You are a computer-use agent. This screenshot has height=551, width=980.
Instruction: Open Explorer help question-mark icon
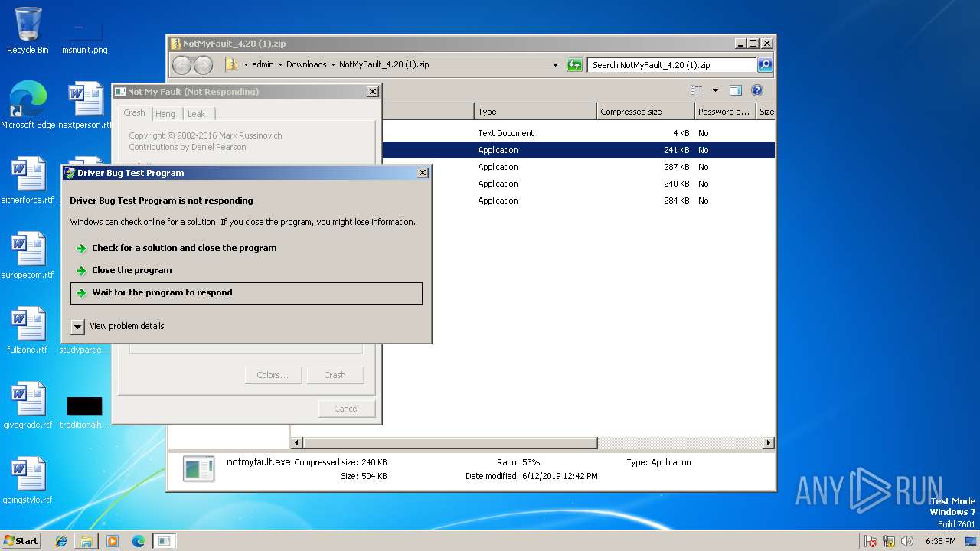(x=757, y=90)
